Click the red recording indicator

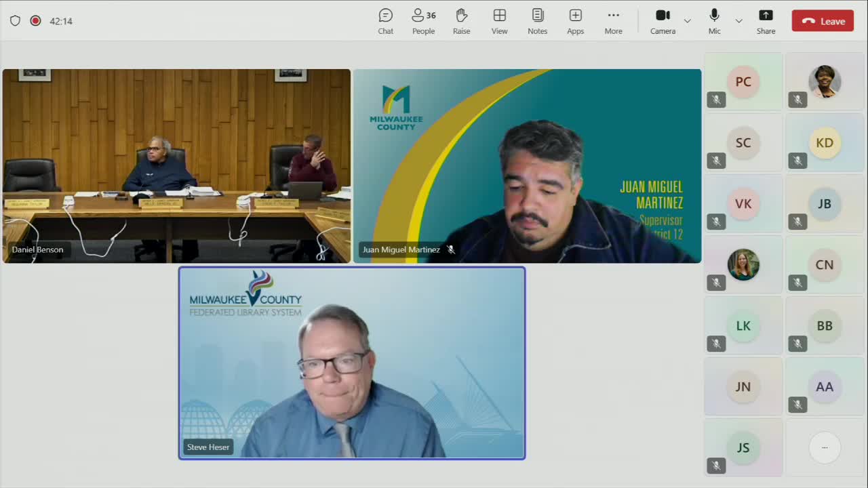pyautogui.click(x=35, y=21)
